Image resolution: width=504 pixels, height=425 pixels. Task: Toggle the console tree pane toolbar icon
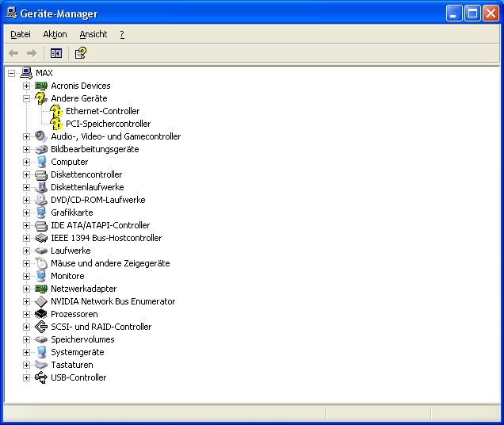point(56,53)
